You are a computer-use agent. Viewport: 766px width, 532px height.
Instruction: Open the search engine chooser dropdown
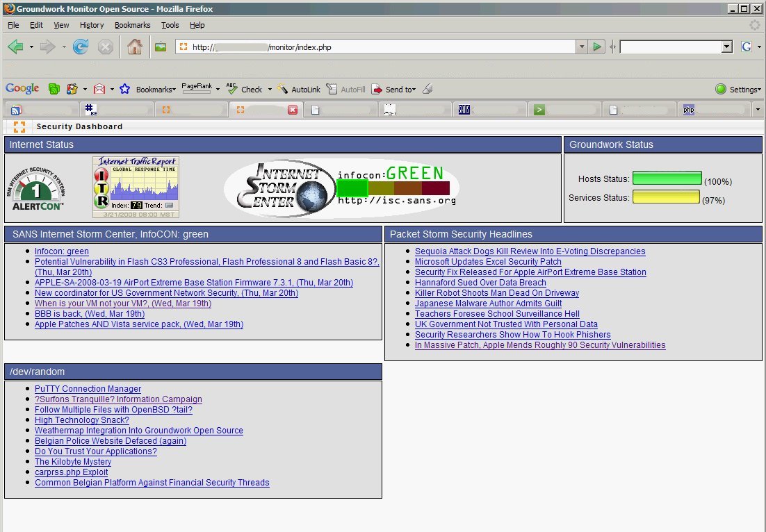pyautogui.click(x=758, y=47)
